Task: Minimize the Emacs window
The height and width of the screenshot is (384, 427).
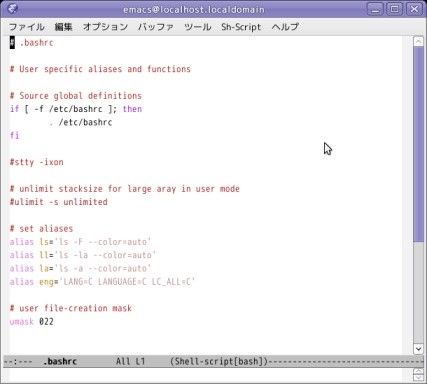Action: pyautogui.click(x=375, y=9)
